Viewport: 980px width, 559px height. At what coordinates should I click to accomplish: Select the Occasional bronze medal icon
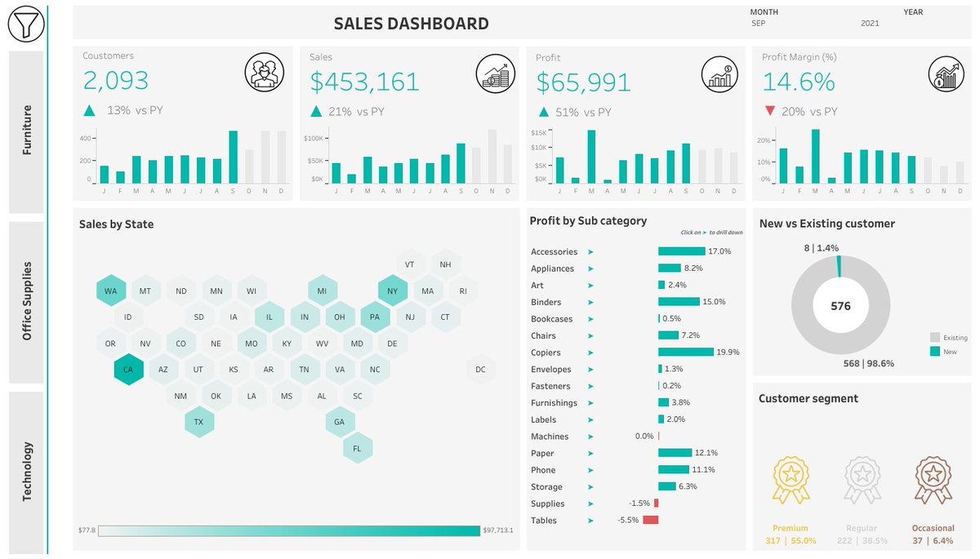(x=933, y=479)
